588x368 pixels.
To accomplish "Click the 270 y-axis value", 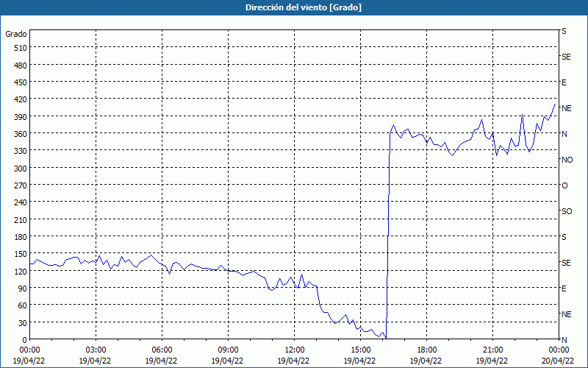I will pos(21,185).
